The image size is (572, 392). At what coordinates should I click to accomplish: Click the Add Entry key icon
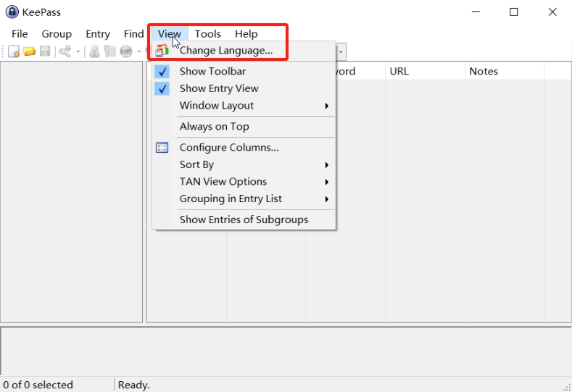pos(65,51)
